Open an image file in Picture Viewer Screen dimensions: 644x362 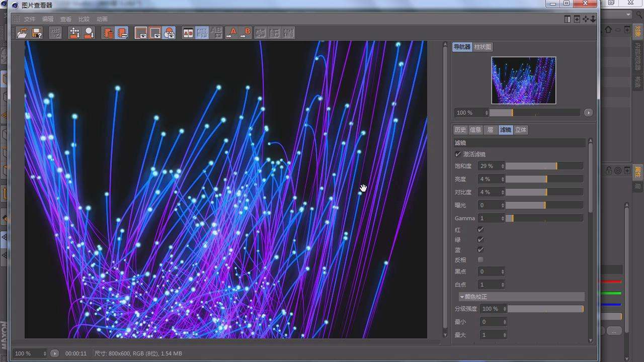pyautogui.click(x=22, y=33)
